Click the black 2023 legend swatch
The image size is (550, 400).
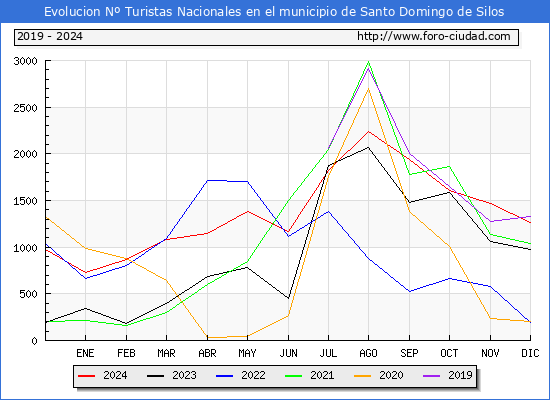click(155, 376)
